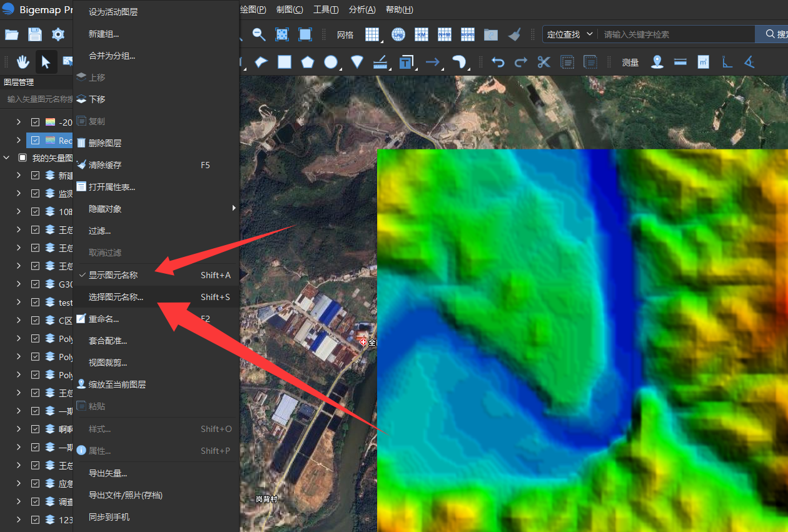Viewport: 788px width, 532px height.
Task: Click the clear broom icon in toolbar
Action: tap(514, 34)
